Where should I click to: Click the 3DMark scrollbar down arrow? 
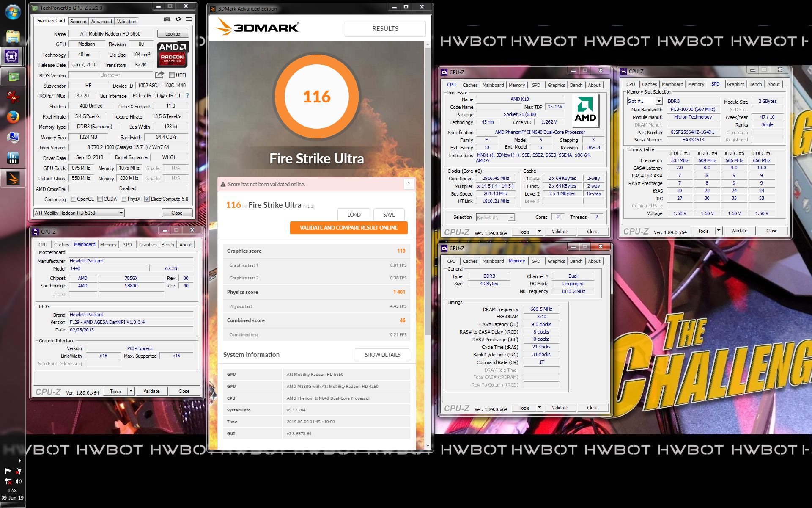pos(428,446)
